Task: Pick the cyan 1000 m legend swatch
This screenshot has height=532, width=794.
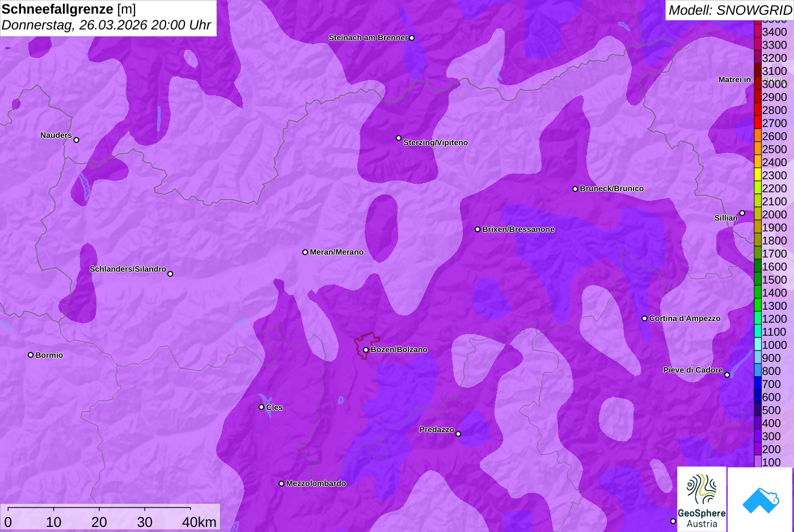Action: tap(758, 345)
